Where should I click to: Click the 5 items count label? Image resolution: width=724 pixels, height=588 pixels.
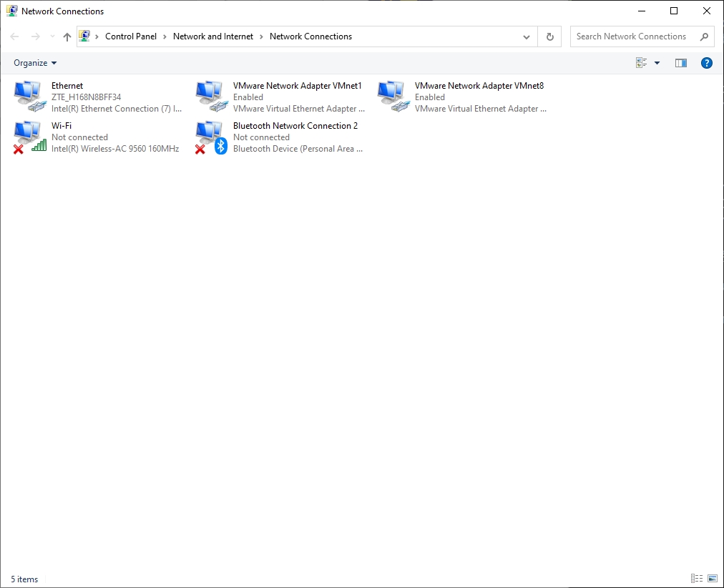24,579
